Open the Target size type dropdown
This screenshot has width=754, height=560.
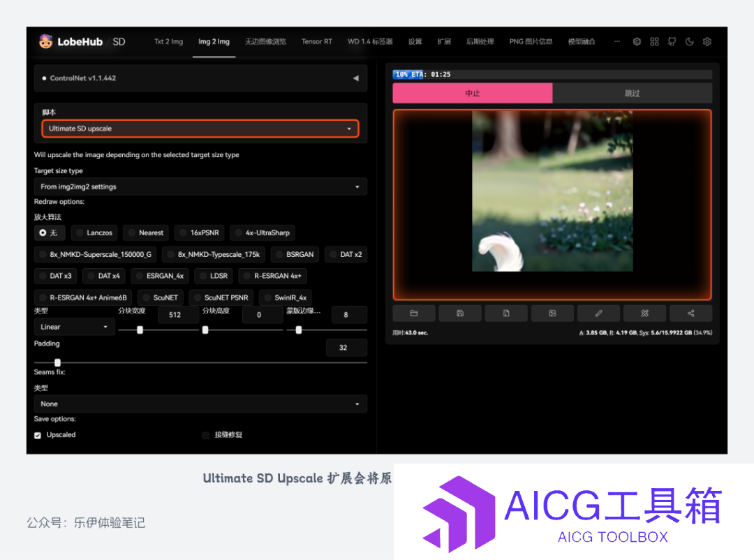point(200,186)
